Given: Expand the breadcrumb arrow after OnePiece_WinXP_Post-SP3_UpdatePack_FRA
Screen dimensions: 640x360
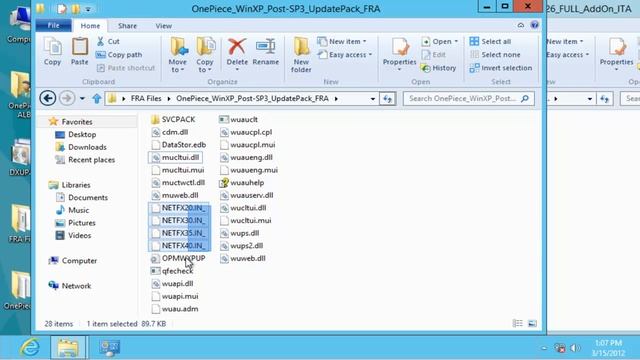Looking at the screenshot, I should pos(336,98).
